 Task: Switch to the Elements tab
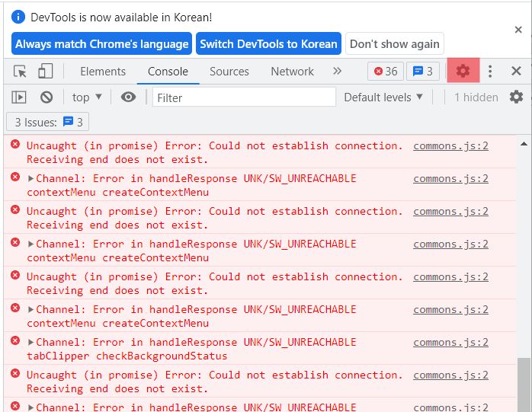(103, 72)
